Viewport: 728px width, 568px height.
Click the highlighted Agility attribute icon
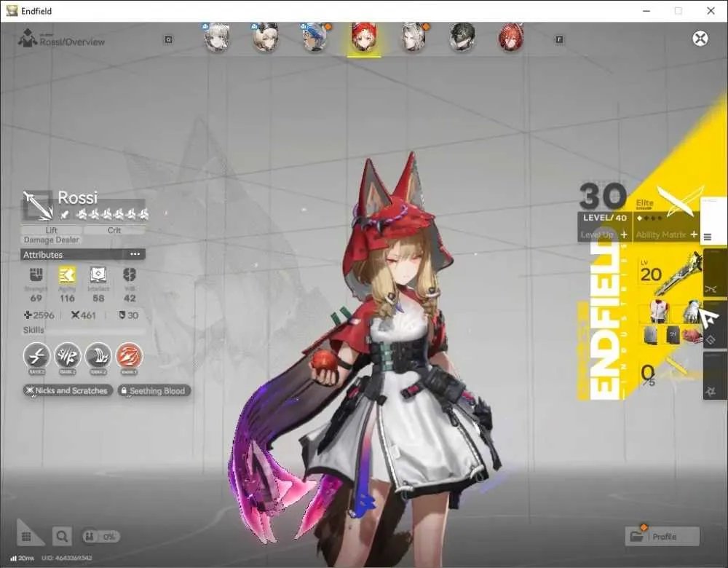tap(67, 275)
